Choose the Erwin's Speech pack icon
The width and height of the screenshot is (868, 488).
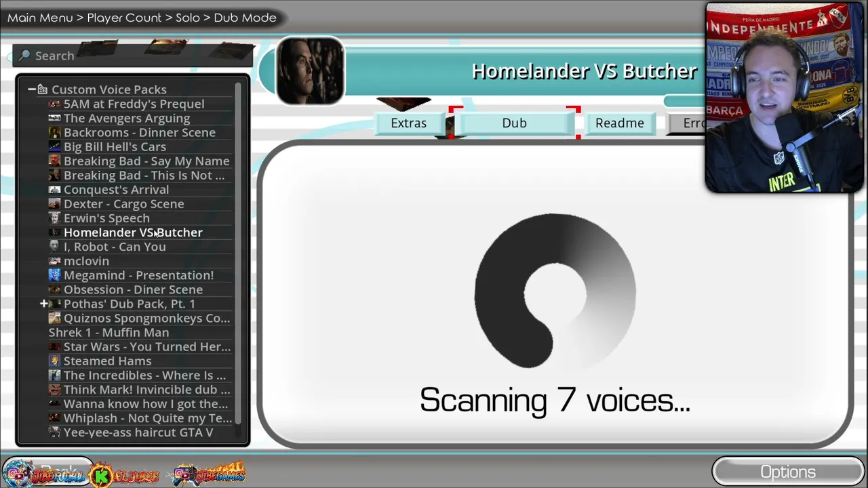click(54, 218)
